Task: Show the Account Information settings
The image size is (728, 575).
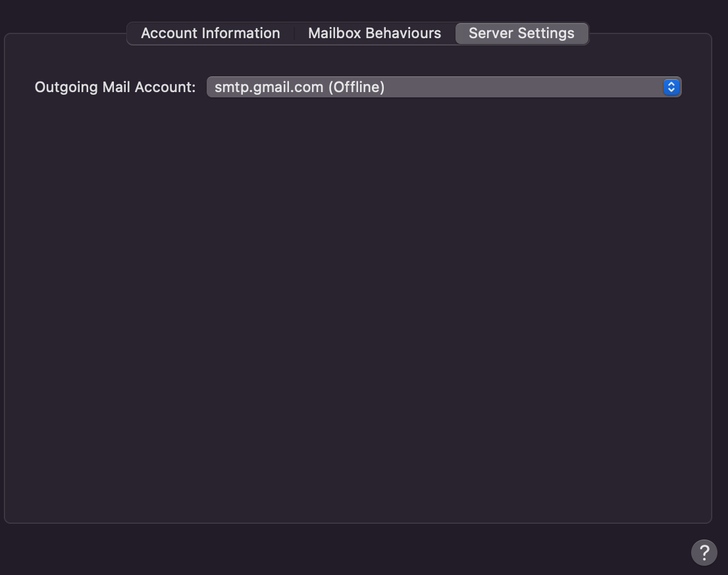Action: [210, 34]
